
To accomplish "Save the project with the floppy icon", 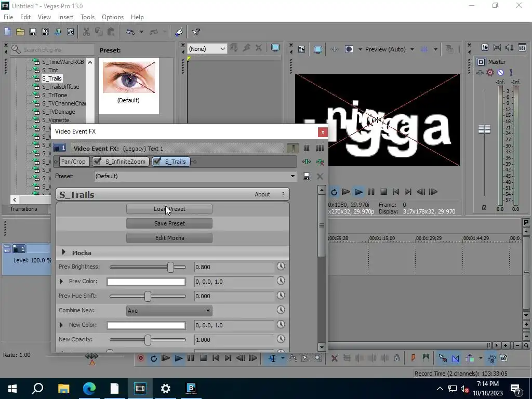I will click(x=33, y=32).
